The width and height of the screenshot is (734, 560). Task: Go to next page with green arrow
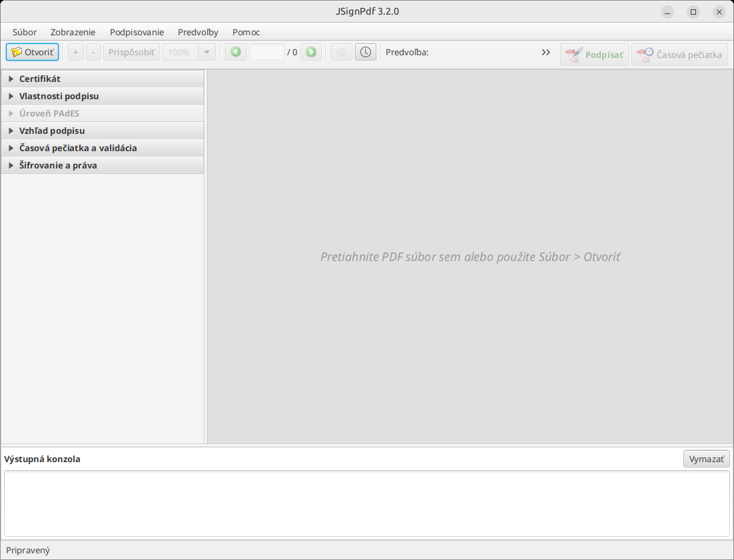pos(311,52)
